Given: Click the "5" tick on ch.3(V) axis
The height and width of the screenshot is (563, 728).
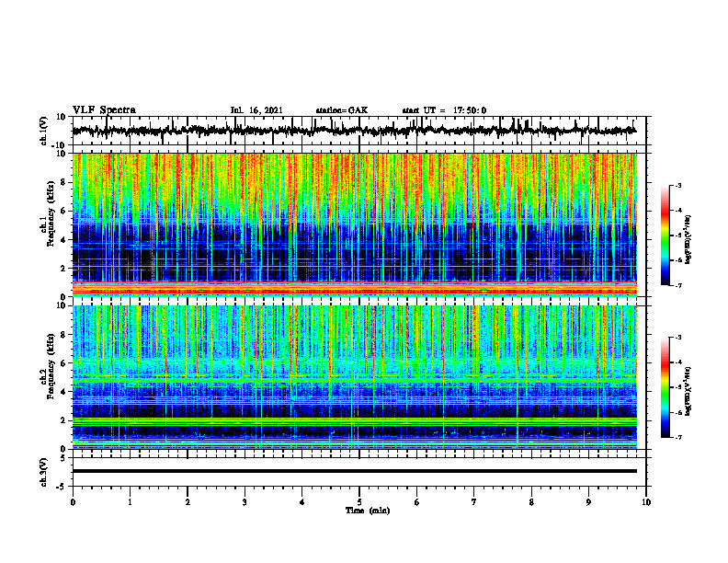Looking at the screenshot, I should click(x=63, y=457).
